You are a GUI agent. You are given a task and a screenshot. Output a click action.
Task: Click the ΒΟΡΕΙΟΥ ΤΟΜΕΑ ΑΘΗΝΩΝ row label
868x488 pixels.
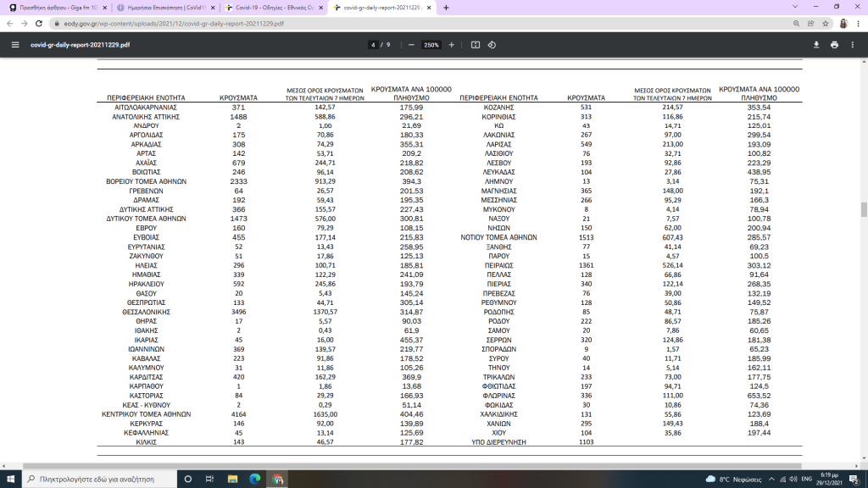click(x=146, y=181)
